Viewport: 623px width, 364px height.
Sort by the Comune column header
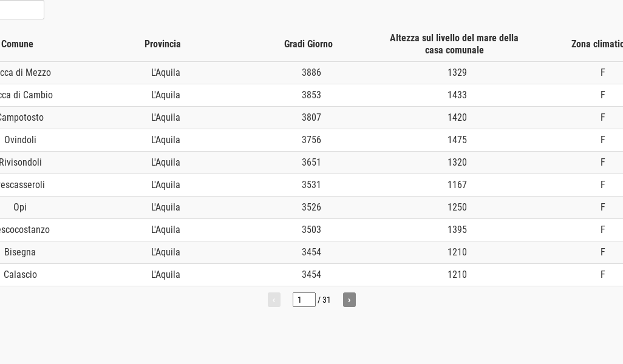tap(18, 44)
